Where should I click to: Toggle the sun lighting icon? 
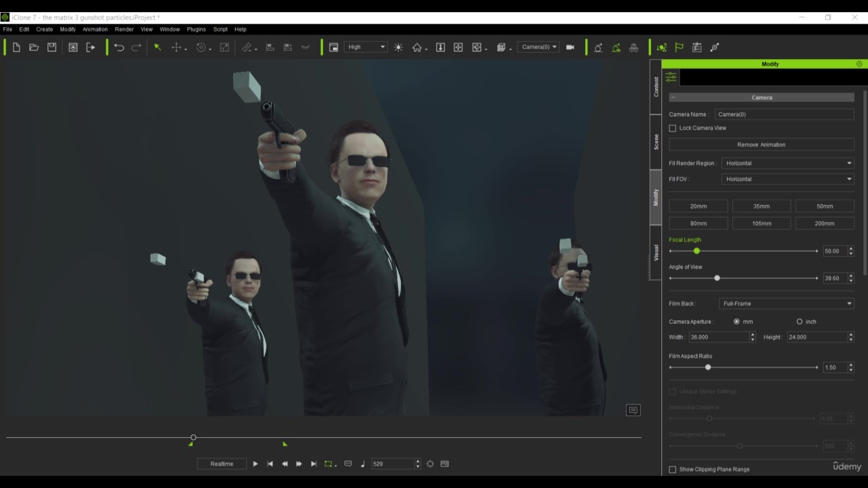pos(398,47)
